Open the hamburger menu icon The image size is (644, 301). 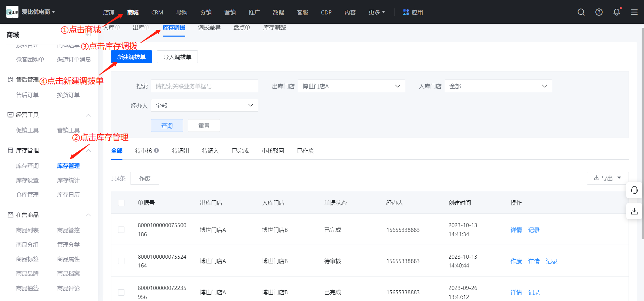pyautogui.click(x=634, y=12)
